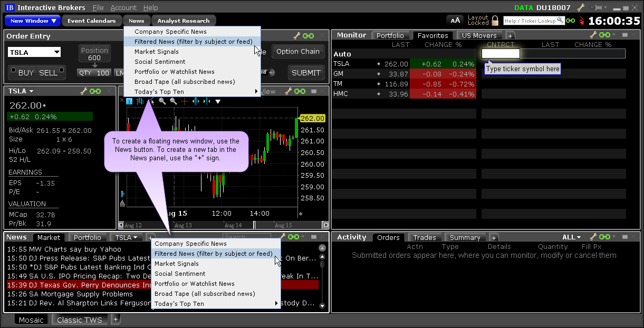
Task: Add a new tab in Activity panel
Action: (x=493, y=238)
